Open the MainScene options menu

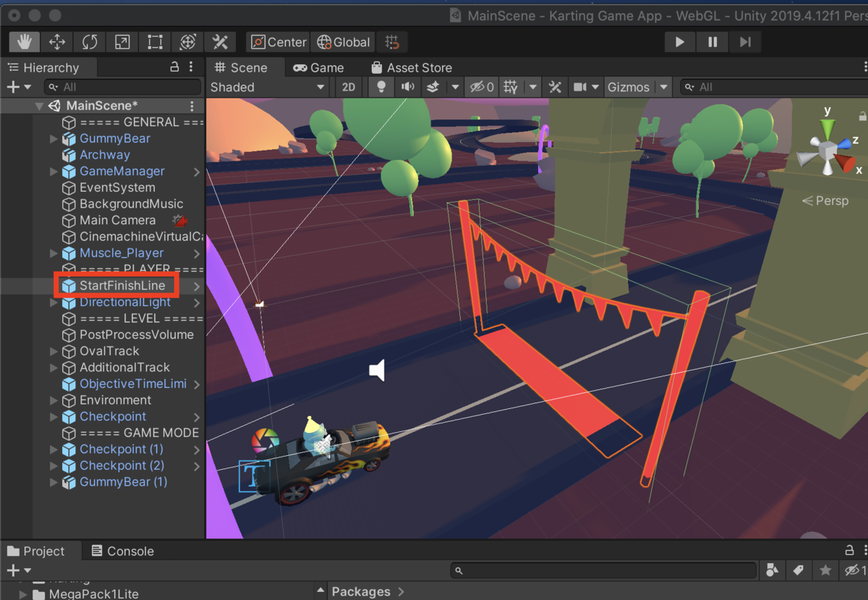[x=192, y=106]
